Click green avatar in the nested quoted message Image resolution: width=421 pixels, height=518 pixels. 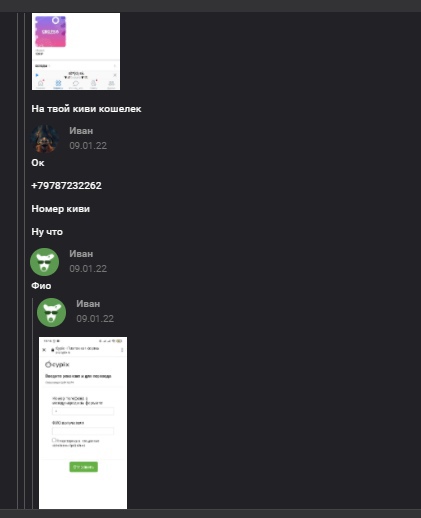click(51, 312)
